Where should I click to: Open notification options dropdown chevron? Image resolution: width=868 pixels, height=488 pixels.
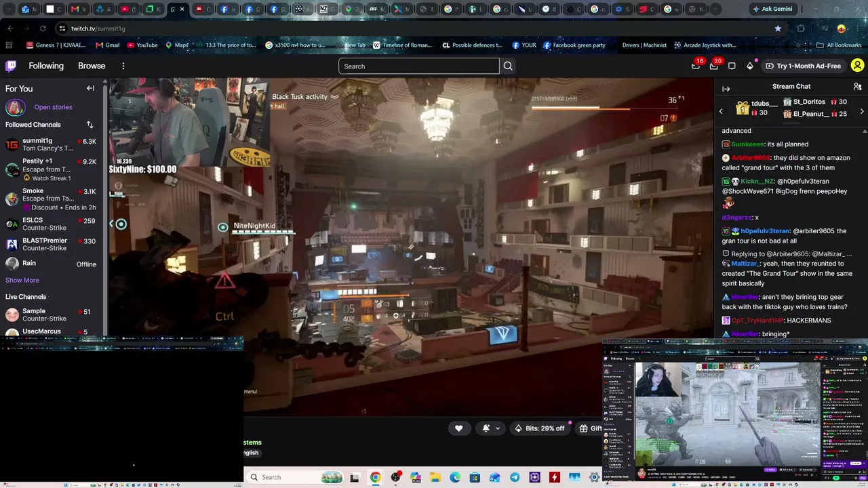tap(498, 428)
